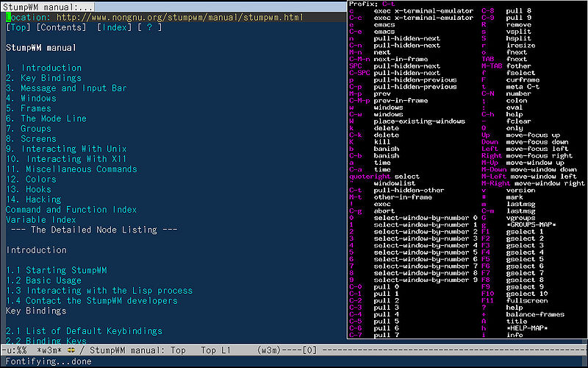Click 'select-window-by-number 5' entry

coord(426,252)
